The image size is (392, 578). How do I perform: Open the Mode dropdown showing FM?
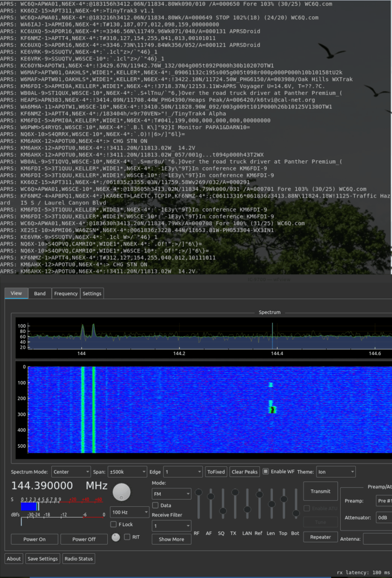point(171,493)
